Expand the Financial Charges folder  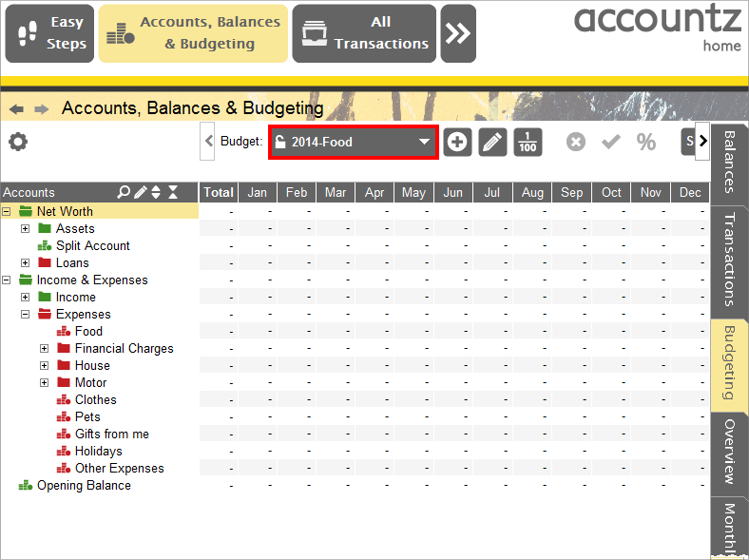coord(44,348)
